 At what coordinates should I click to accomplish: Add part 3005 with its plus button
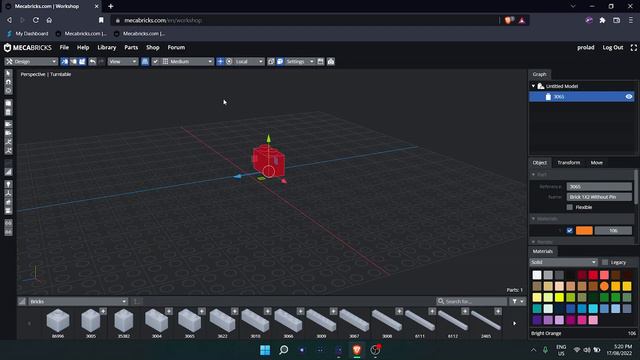pyautogui.click(x=103, y=311)
